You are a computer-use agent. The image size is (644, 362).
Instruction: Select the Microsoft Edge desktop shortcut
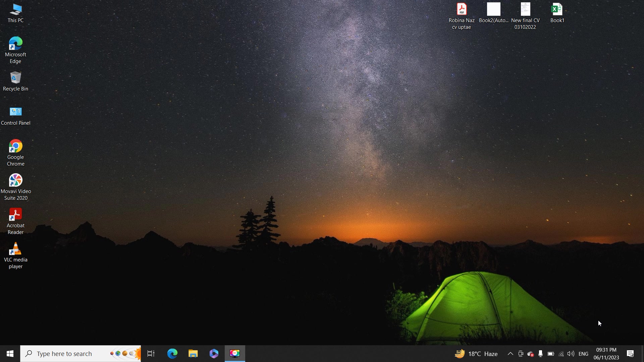(x=15, y=50)
